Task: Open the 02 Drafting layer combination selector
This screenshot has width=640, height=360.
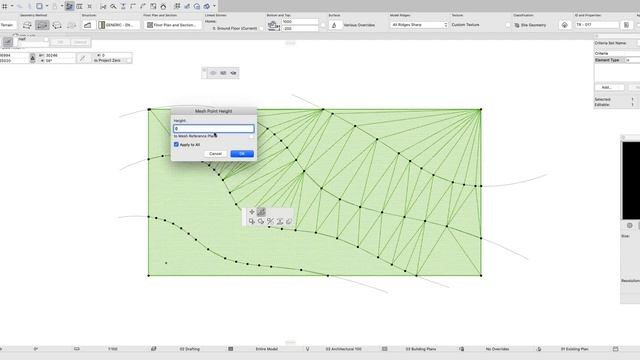Action: [x=190, y=349]
